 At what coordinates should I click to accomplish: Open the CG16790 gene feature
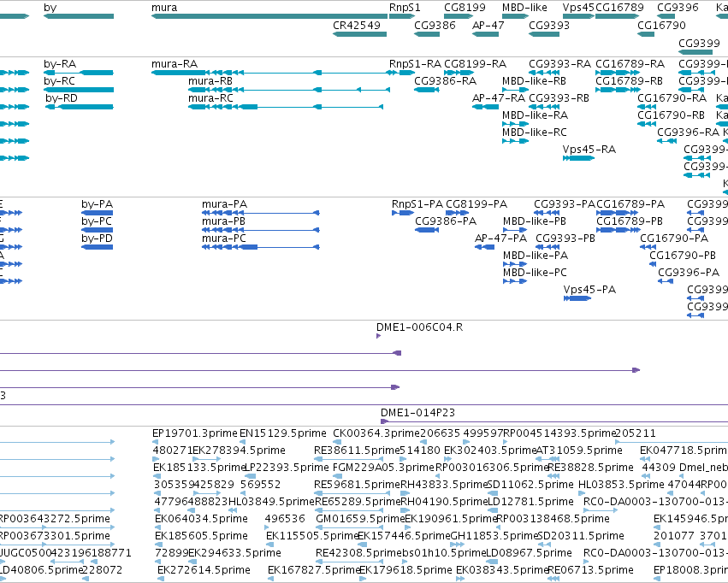pyautogui.click(x=646, y=34)
